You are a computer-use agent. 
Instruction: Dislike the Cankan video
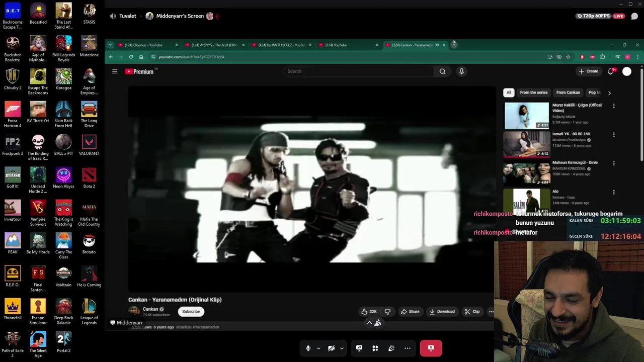387,312
